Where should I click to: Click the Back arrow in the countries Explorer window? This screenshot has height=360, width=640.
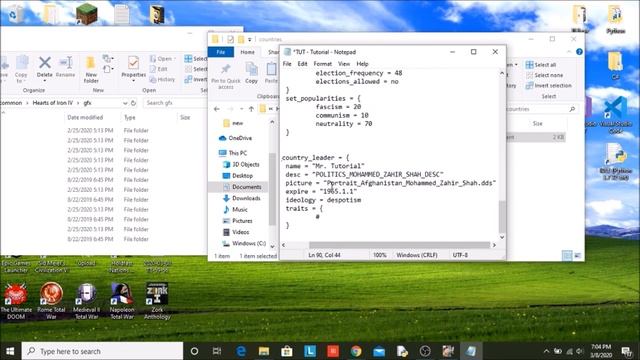pos(217,109)
